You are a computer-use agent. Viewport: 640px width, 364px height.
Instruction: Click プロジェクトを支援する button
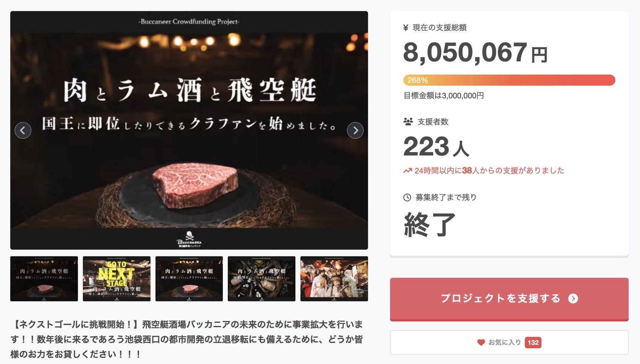(x=509, y=299)
